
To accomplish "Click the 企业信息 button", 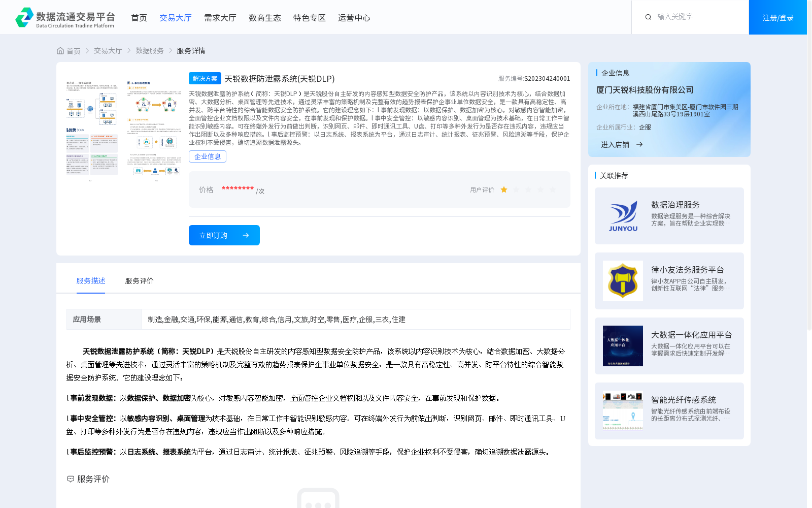I will pyautogui.click(x=208, y=156).
